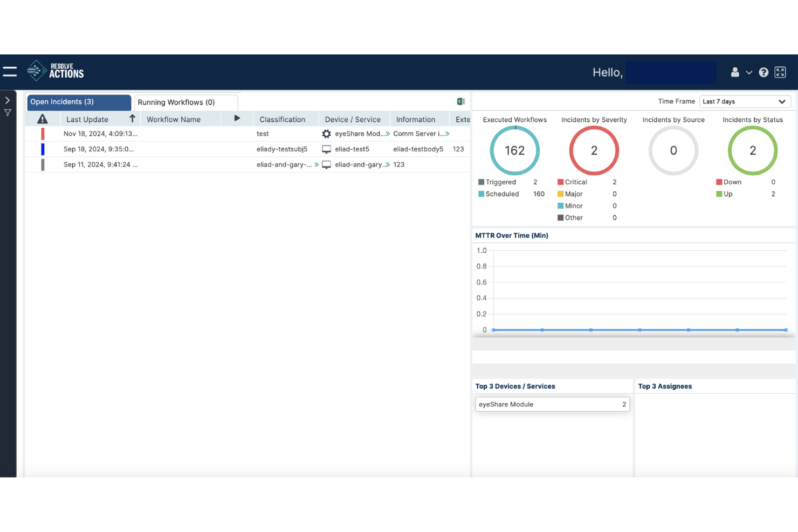Viewport: 798px width, 532px height.
Task: Click the Top 3 Assignees heading
Action: [x=665, y=386]
